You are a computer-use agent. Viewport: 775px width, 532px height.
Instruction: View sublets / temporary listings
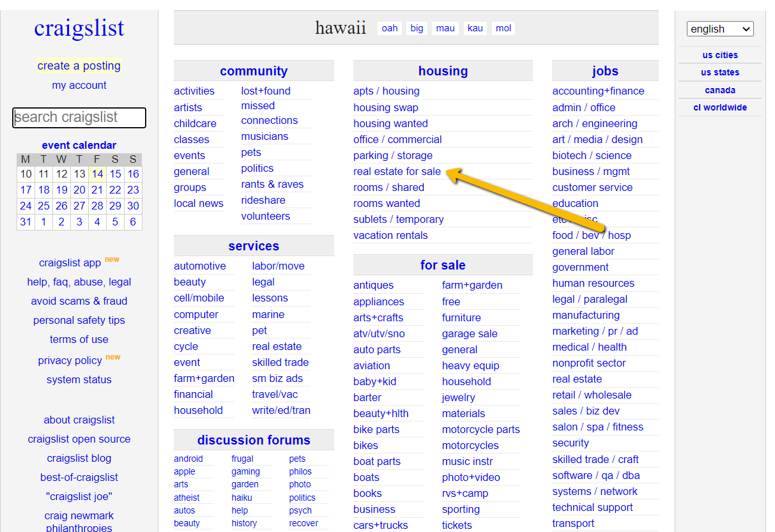point(399,219)
